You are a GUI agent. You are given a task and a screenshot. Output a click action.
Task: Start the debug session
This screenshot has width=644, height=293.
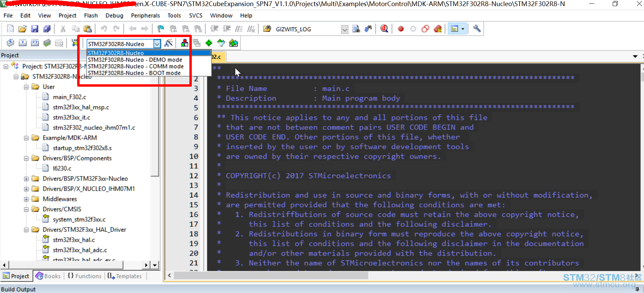pos(384,29)
